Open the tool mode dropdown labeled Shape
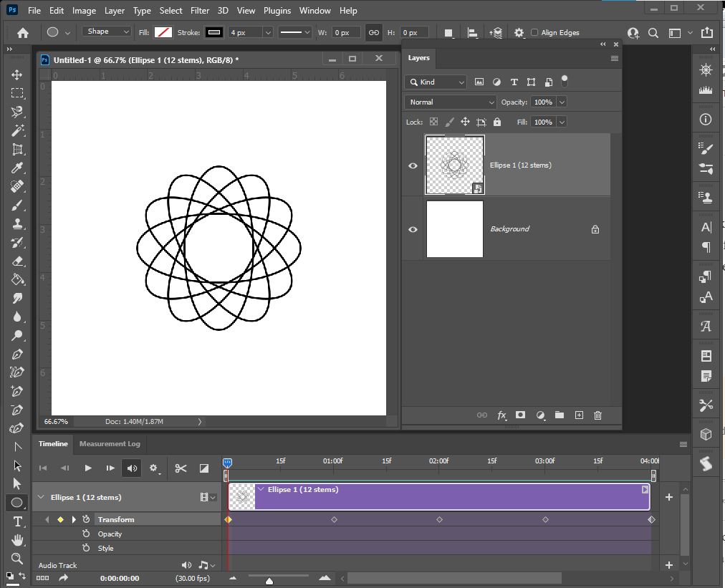 click(x=106, y=32)
